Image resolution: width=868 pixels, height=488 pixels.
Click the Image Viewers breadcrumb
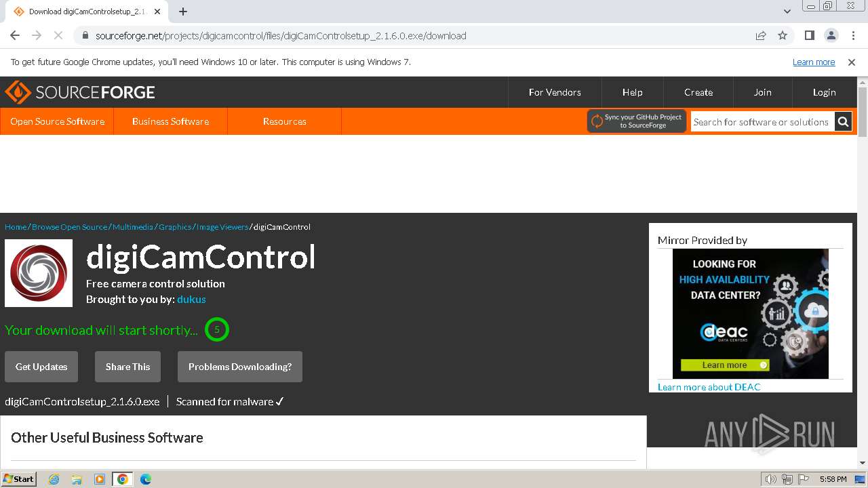coord(222,227)
